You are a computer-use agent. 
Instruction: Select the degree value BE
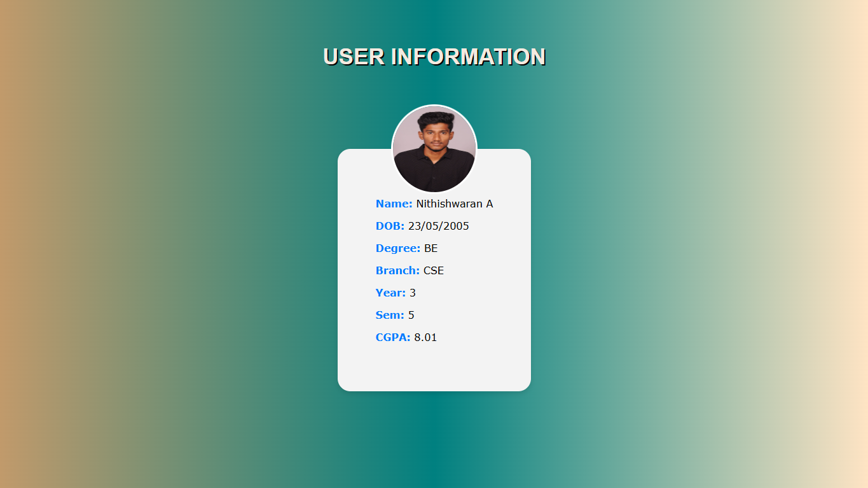[430, 248]
